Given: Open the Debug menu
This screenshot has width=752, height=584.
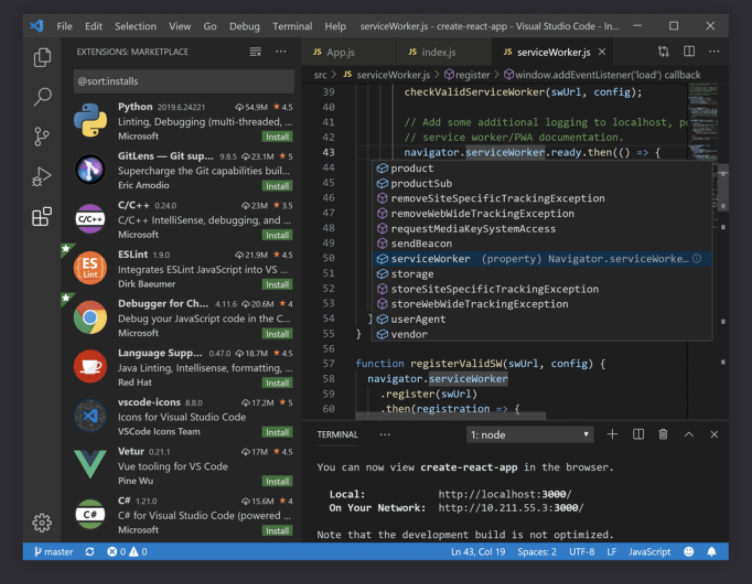Looking at the screenshot, I should (x=244, y=26).
